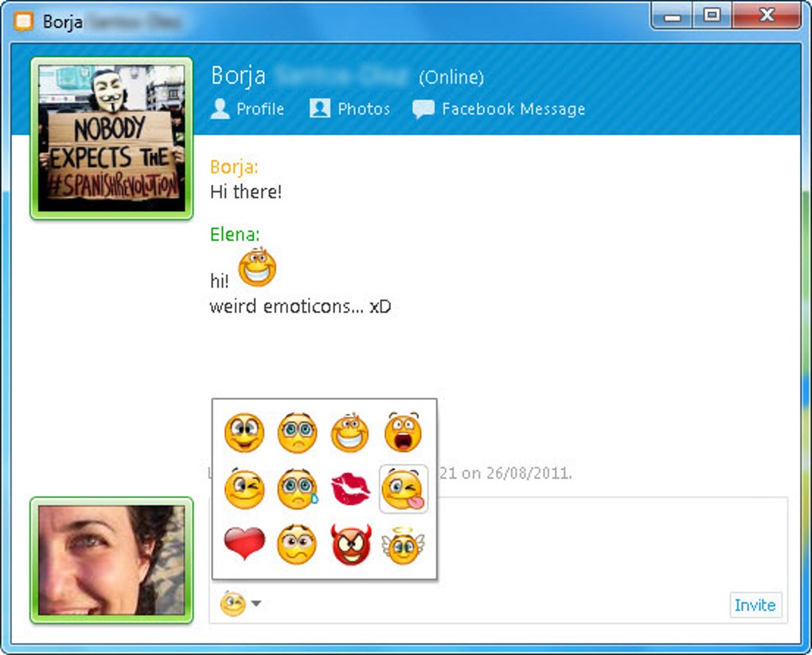The height and width of the screenshot is (655, 812).
Task: Click the Facebook Message speech bubble icon
Action: click(423, 110)
